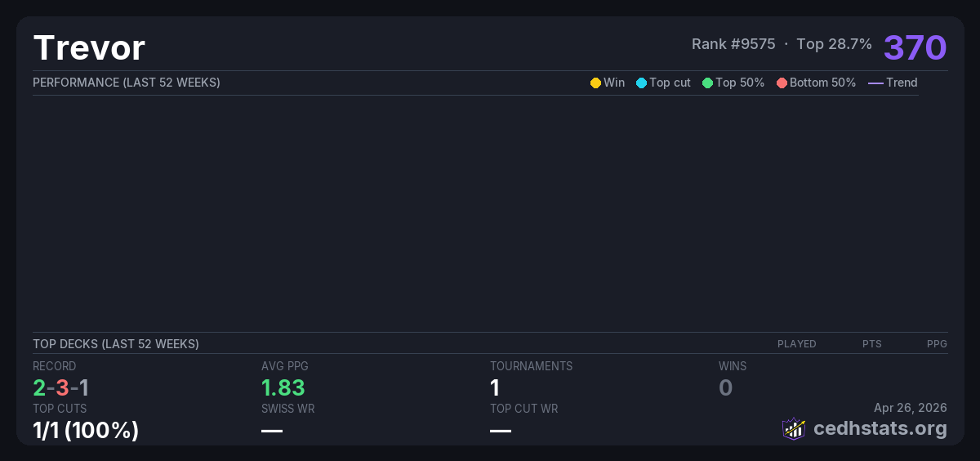This screenshot has height=461, width=980.
Task: Sort decks by the PLAYED column
Action: coord(796,344)
